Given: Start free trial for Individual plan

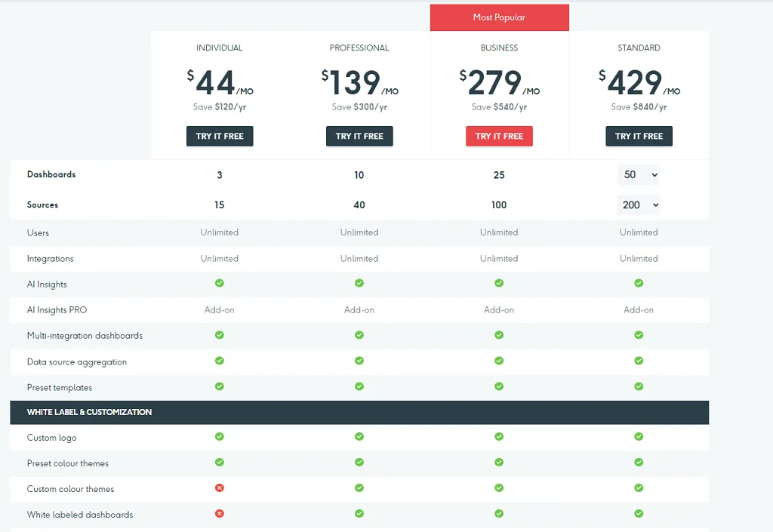Looking at the screenshot, I should 220,137.
